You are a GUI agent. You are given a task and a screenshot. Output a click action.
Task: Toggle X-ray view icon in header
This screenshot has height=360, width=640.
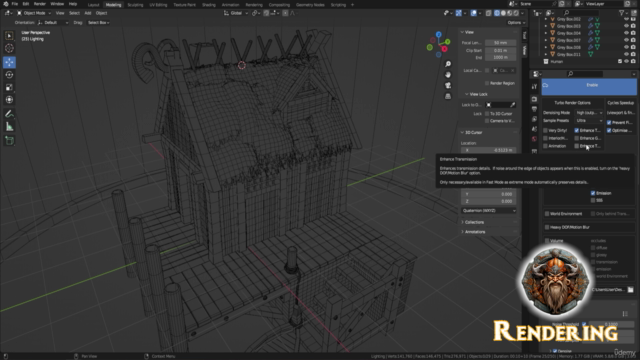tap(489, 13)
